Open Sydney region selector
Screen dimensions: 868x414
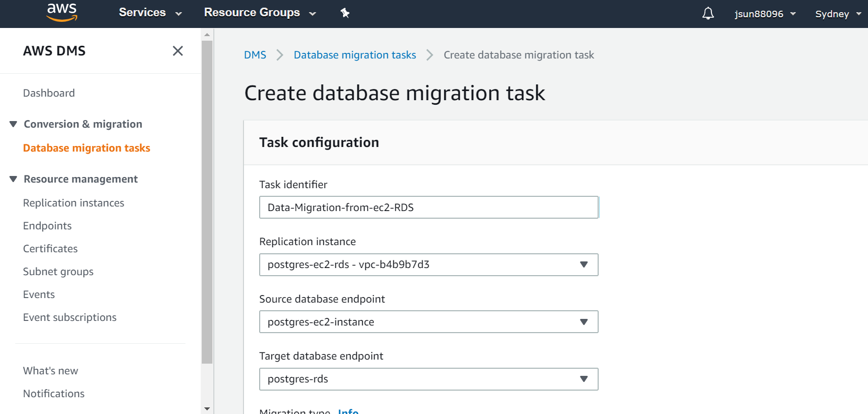(837, 14)
